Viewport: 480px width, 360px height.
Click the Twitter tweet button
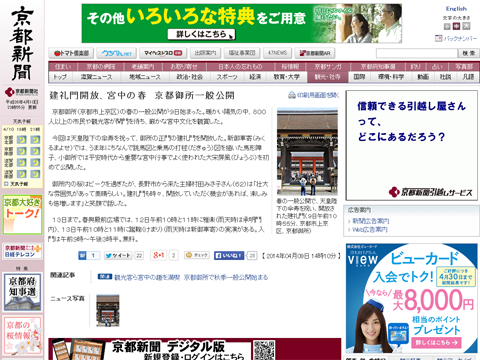118,256
